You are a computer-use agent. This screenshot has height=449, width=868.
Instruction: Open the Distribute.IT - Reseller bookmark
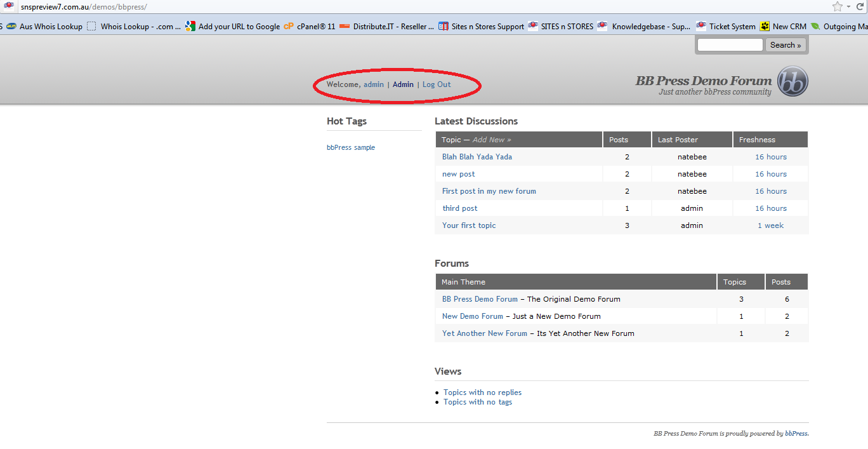click(x=387, y=27)
